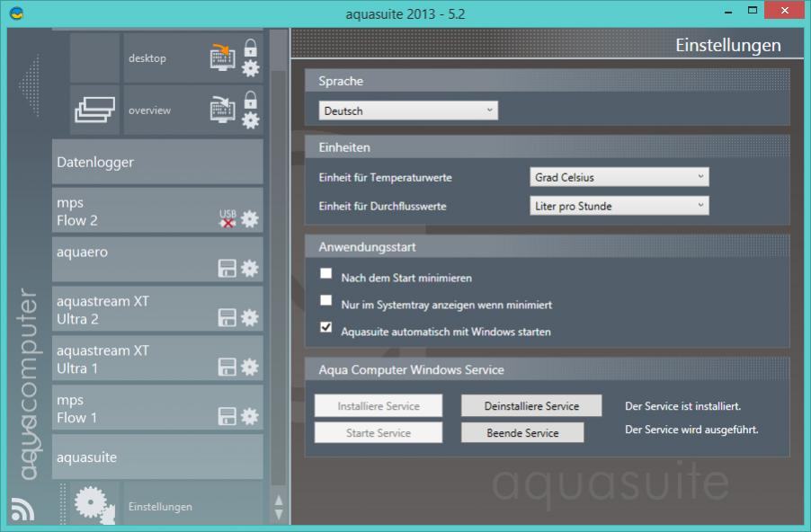Screen dimensions: 811x532
Task: Click the scroll up arrow below sidebar
Action: [278, 500]
